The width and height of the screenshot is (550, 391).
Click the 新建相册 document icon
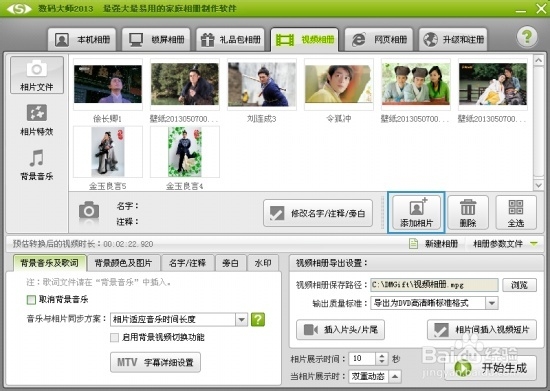414,243
